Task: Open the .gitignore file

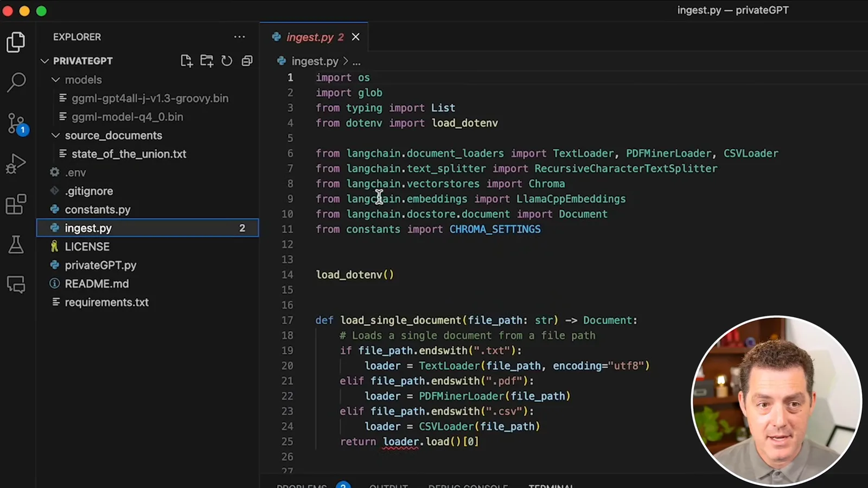Action: [89, 191]
